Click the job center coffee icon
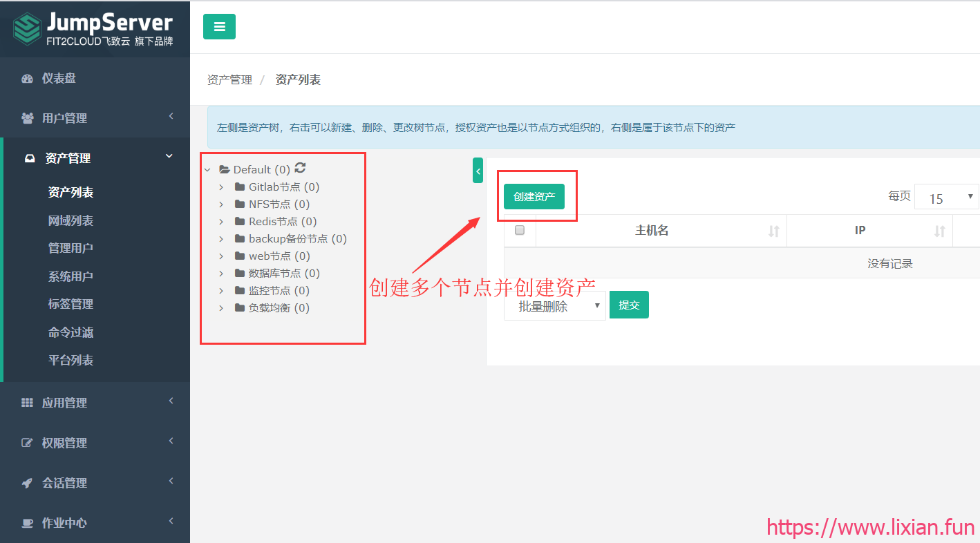 pos(28,523)
